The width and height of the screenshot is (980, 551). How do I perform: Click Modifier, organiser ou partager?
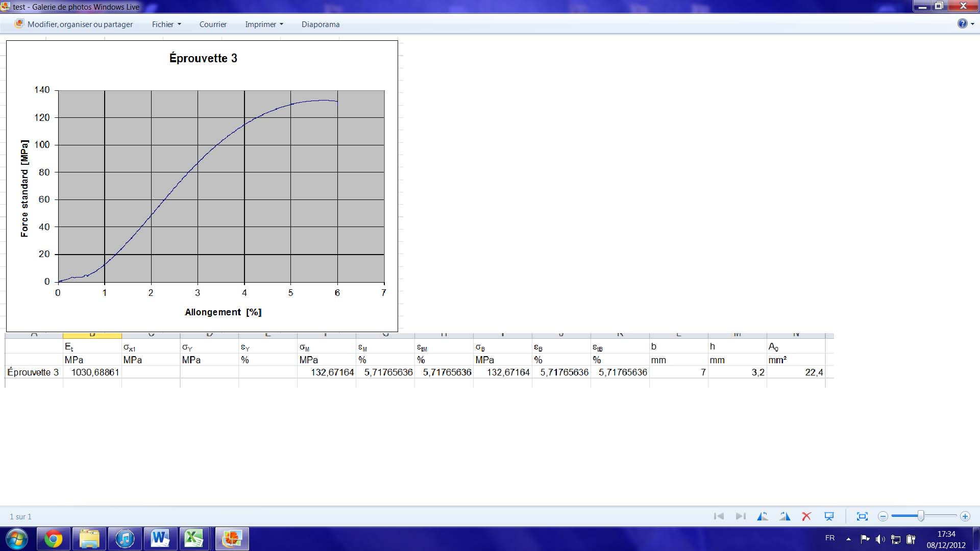click(x=75, y=24)
